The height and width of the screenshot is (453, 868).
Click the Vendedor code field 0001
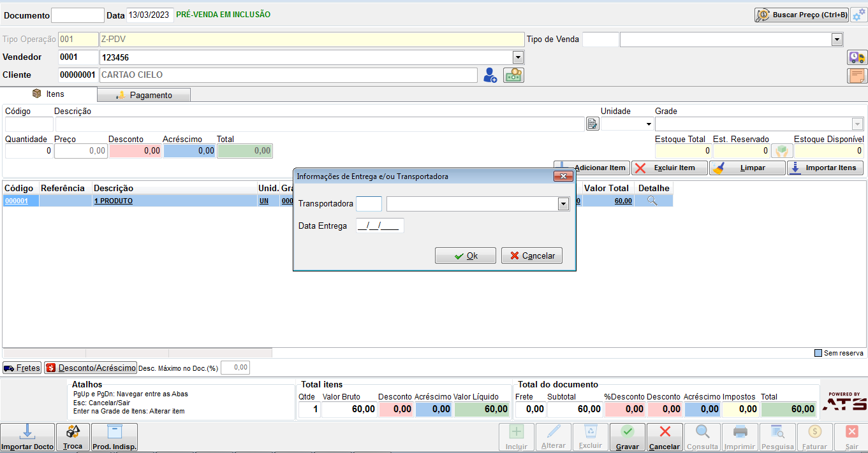[77, 57]
